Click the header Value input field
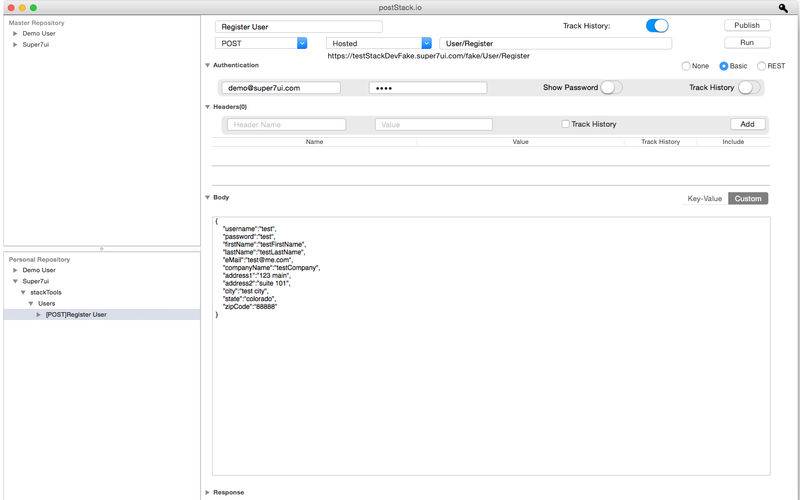Viewport: 800px width, 500px height. coord(434,124)
